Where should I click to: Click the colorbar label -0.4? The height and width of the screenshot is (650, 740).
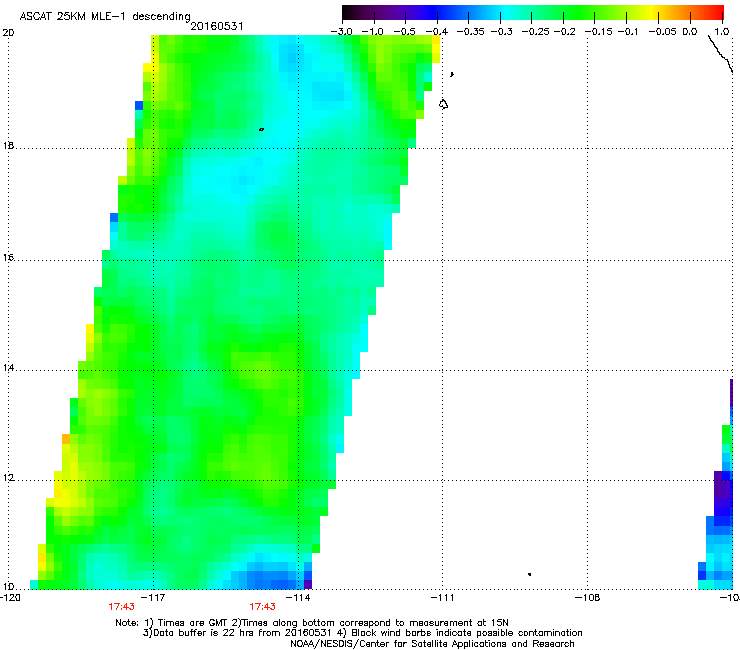pyautogui.click(x=437, y=32)
